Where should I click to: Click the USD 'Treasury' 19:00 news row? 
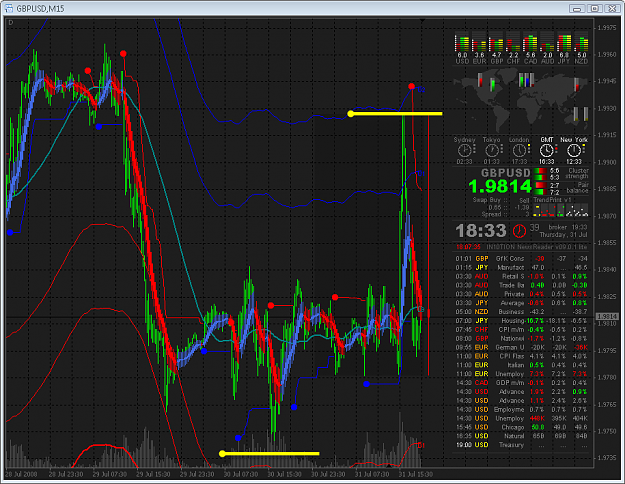point(521,445)
